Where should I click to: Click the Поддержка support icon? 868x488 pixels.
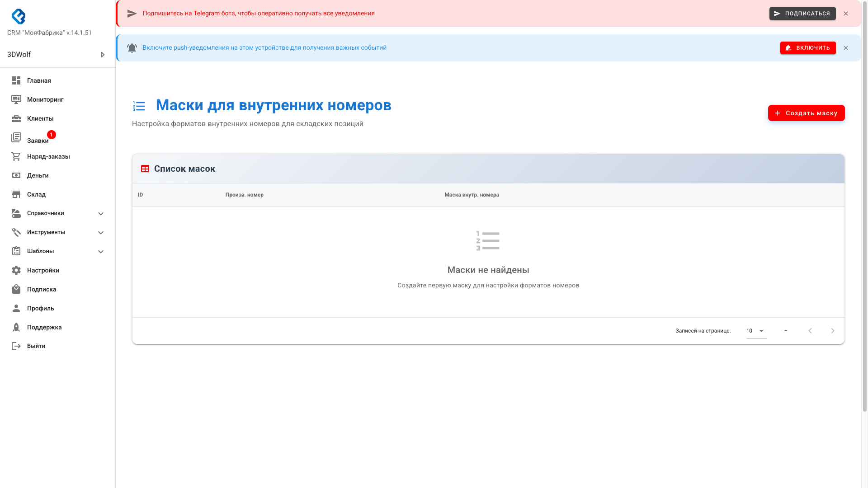coord(16,327)
